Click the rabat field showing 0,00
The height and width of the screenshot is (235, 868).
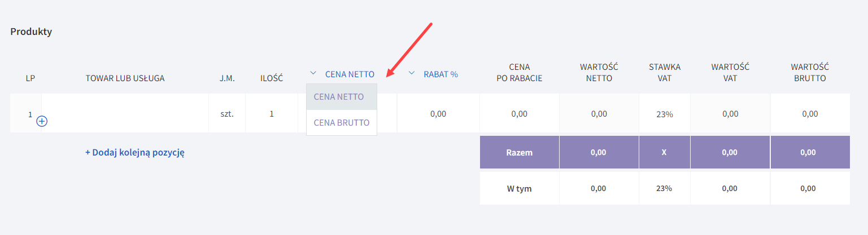[438, 113]
